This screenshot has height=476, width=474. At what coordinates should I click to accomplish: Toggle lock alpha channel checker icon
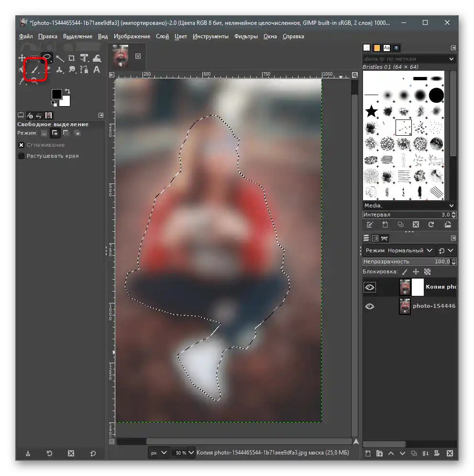coord(427,272)
